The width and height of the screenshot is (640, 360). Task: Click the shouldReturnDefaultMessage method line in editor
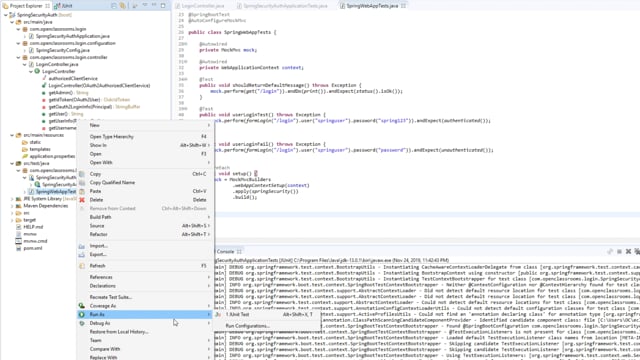[x=280, y=85]
